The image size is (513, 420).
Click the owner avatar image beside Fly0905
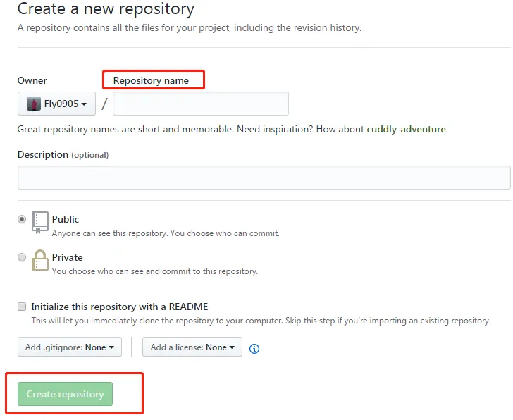34,104
